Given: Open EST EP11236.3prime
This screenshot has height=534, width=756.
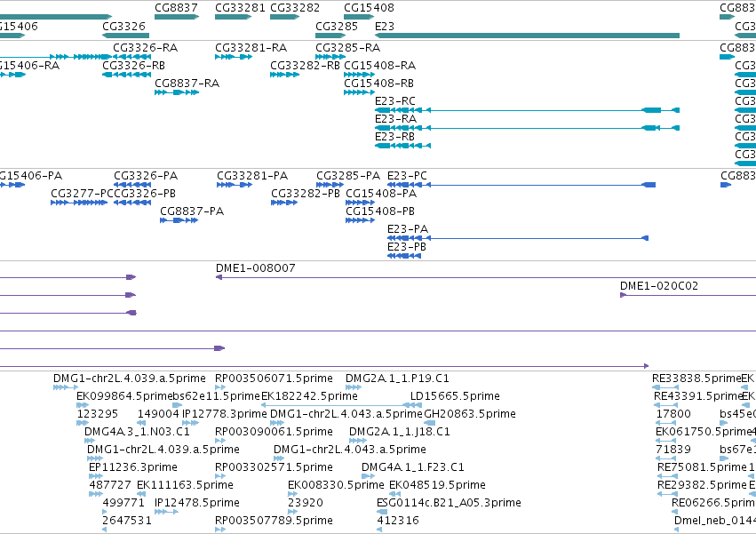Looking at the screenshot, I should [x=96, y=476].
